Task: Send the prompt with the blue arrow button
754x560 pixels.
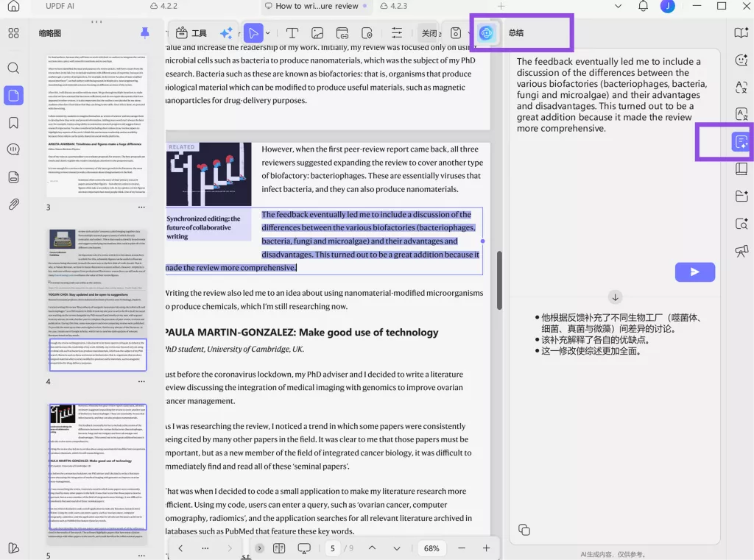Action: pos(695,272)
